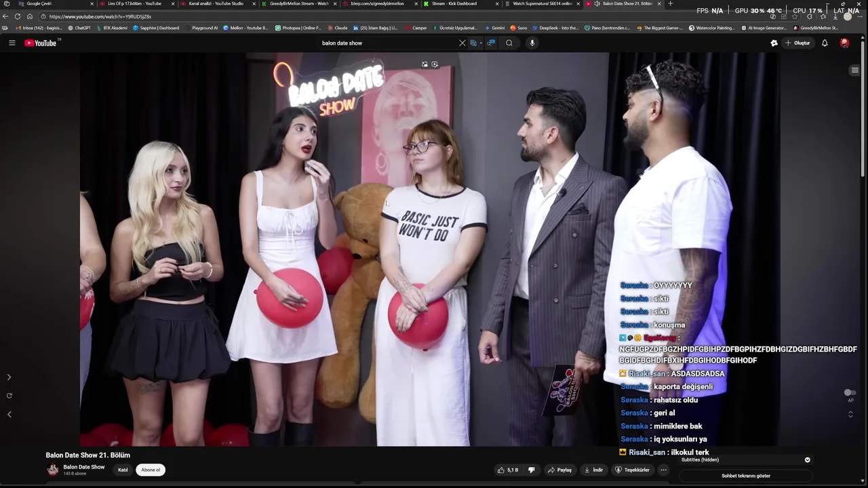Open The Biggest Gamer bookmark
This screenshot has height=488, width=868.
point(659,28)
